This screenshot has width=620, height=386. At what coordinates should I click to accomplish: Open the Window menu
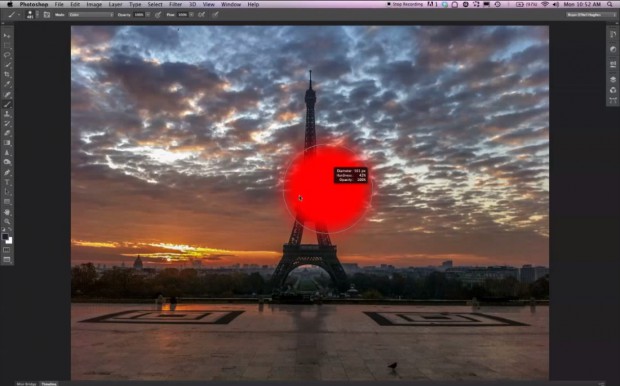(x=231, y=4)
